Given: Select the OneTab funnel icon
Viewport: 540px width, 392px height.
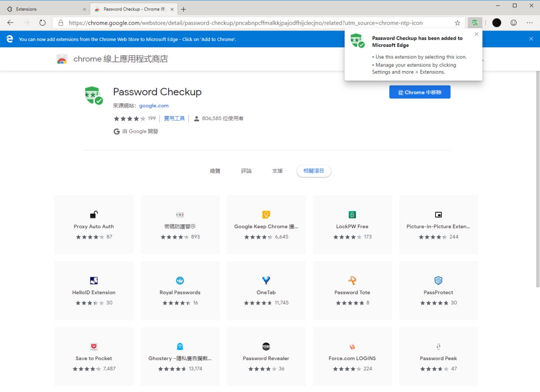Looking at the screenshot, I should point(266,280).
